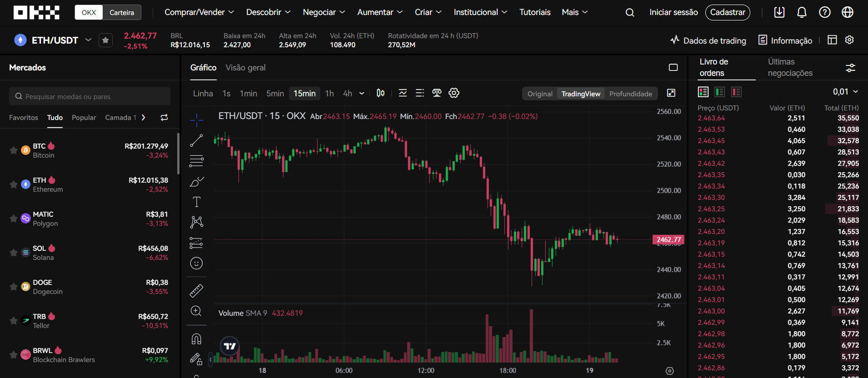Select 1h timeframe
Image resolution: width=868 pixels, height=378 pixels.
point(329,93)
